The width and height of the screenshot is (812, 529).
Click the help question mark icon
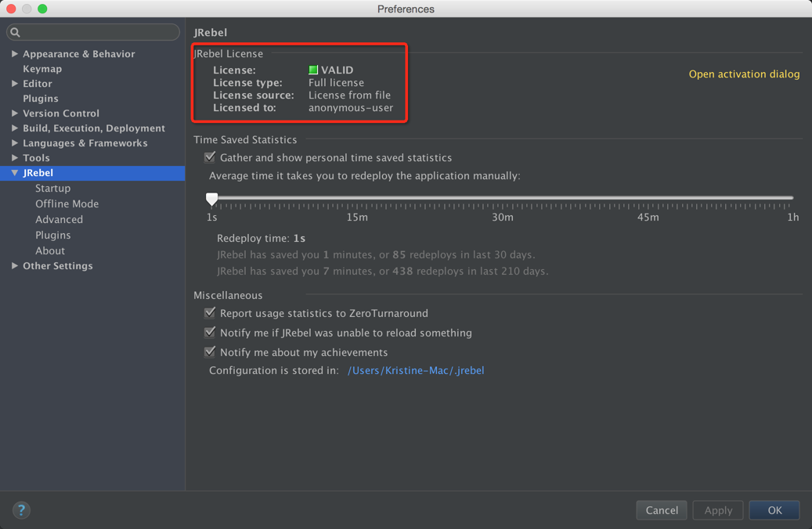click(x=21, y=510)
